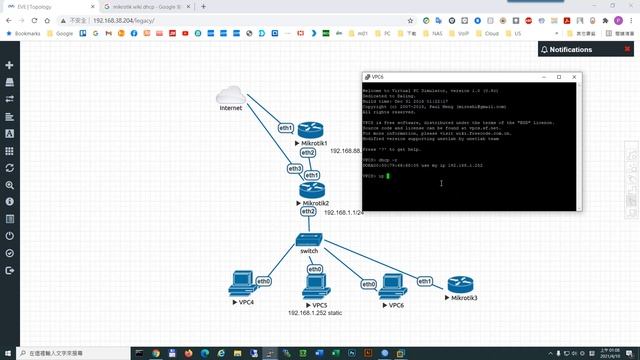
Task: Show hidden system tray icons chevron
Action: 550,353
